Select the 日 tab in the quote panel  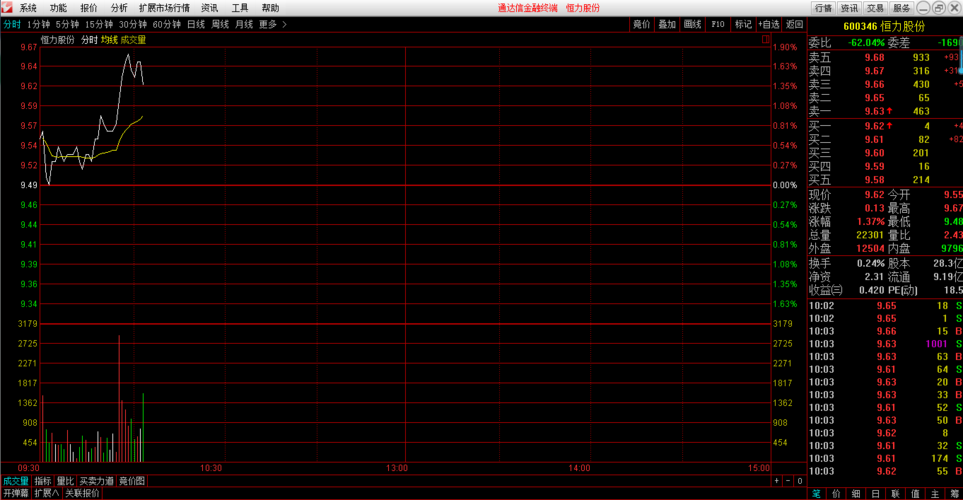coord(875,494)
